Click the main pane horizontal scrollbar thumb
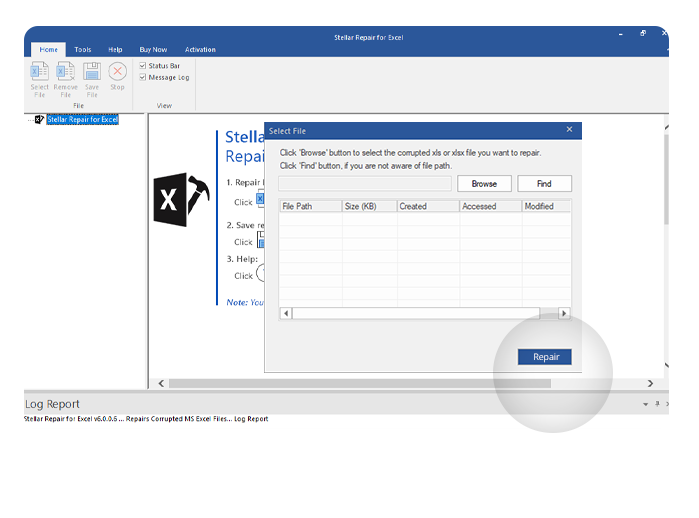Image resolution: width=699 pixels, height=518 pixels. (360, 383)
